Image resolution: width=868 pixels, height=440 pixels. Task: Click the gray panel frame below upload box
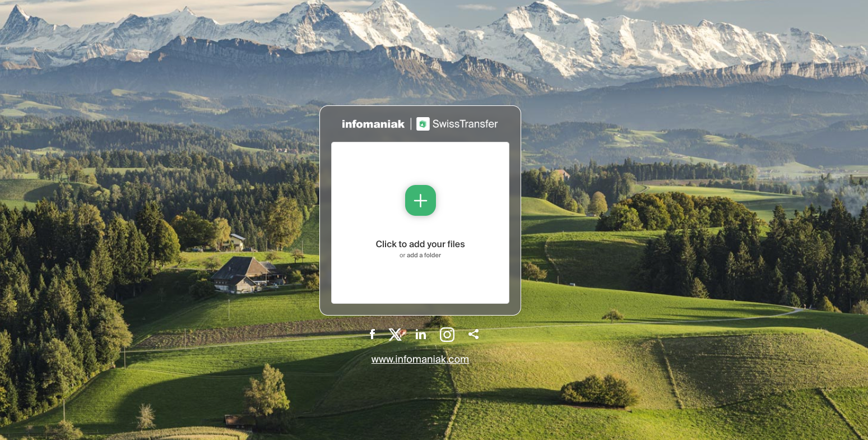click(420, 309)
